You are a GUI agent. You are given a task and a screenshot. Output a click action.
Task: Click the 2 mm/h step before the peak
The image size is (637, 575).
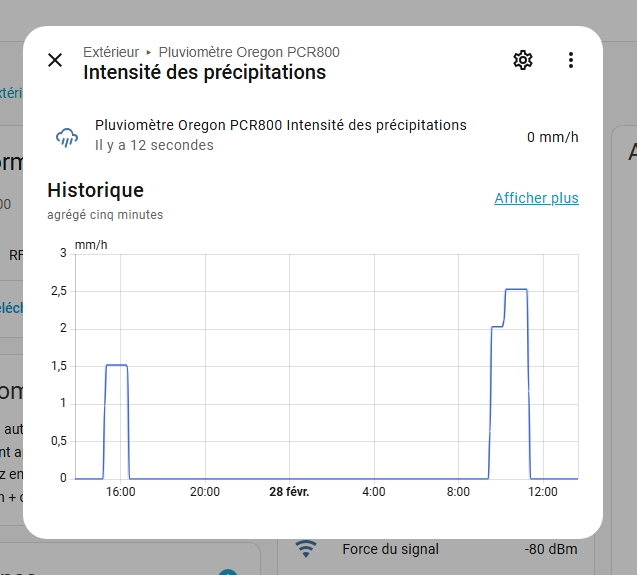pos(497,327)
